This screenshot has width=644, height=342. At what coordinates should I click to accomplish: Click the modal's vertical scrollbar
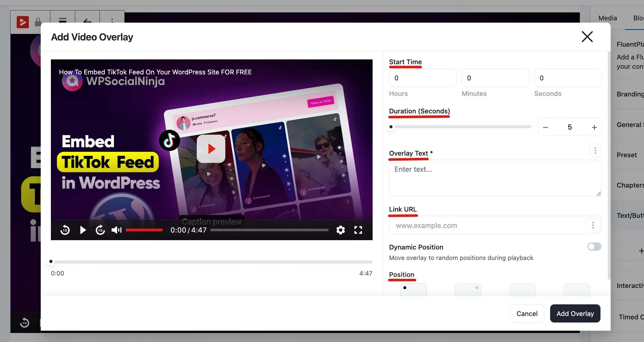[x=609, y=165]
